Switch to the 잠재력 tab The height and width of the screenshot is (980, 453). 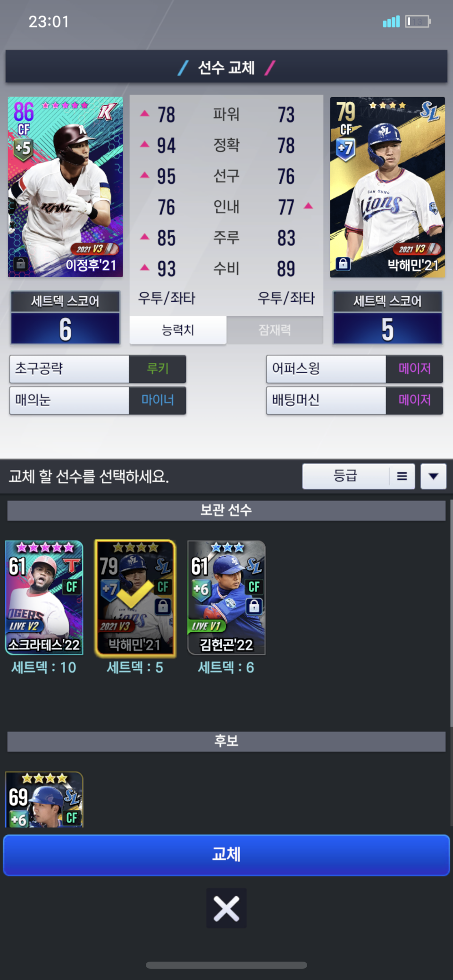[x=275, y=330]
